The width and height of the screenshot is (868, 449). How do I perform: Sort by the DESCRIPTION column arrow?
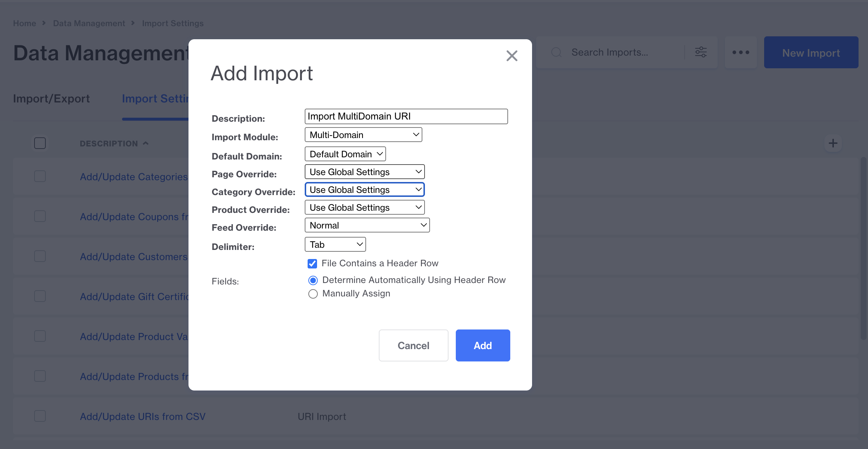[146, 143]
